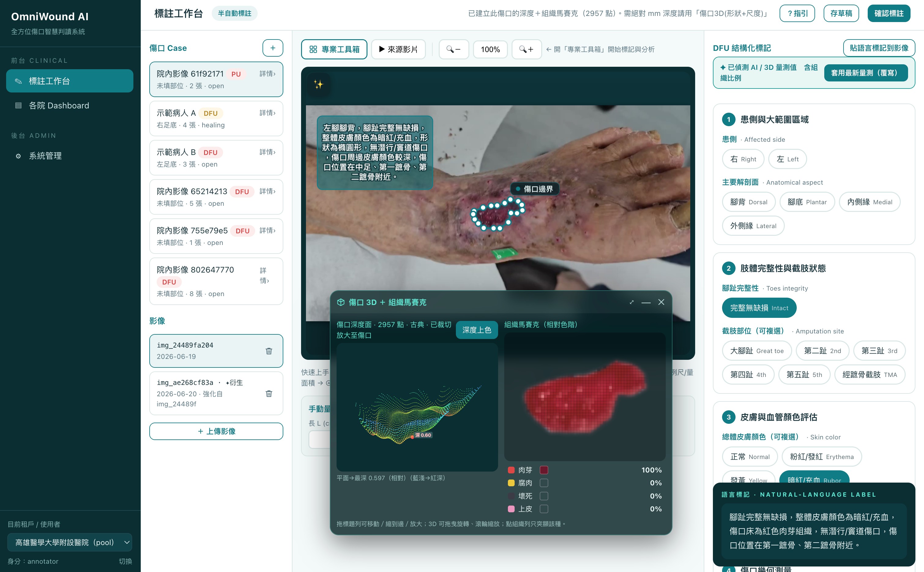Select 內側緣 Medial anatomical aspect

[x=870, y=202]
